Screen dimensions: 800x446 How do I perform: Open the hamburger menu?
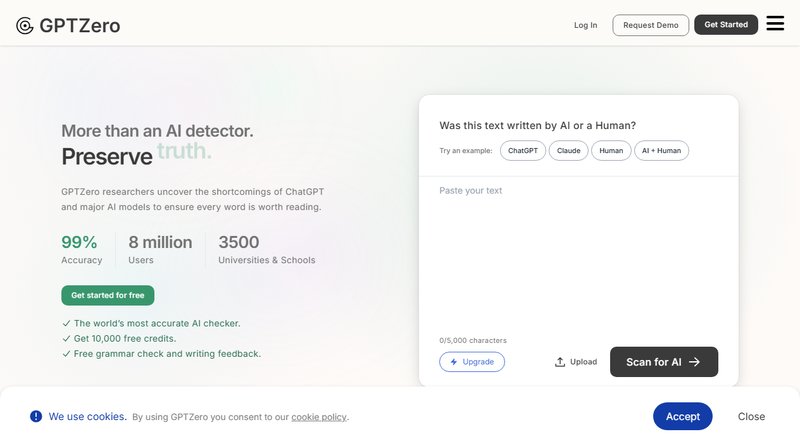(775, 24)
